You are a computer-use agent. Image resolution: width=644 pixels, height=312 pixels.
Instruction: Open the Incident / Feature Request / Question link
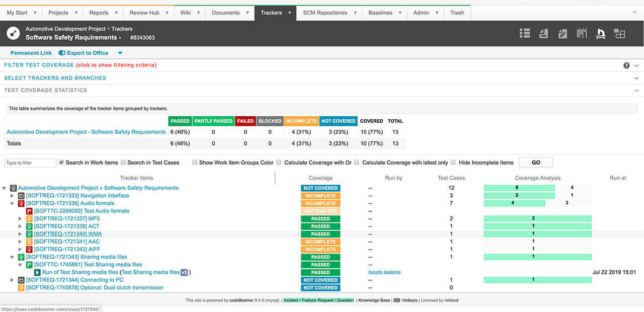coord(318,300)
